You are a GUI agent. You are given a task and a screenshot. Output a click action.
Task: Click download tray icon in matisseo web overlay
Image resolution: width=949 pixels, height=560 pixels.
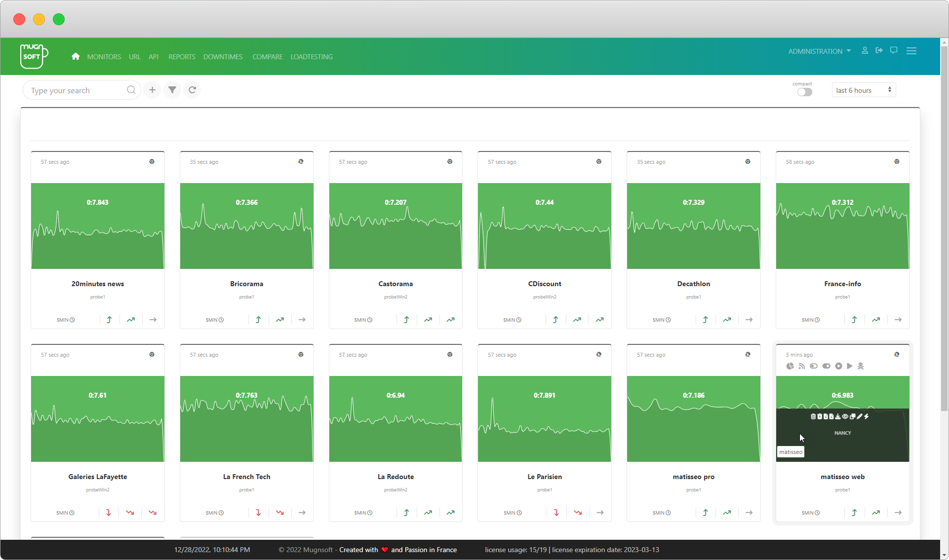click(838, 416)
